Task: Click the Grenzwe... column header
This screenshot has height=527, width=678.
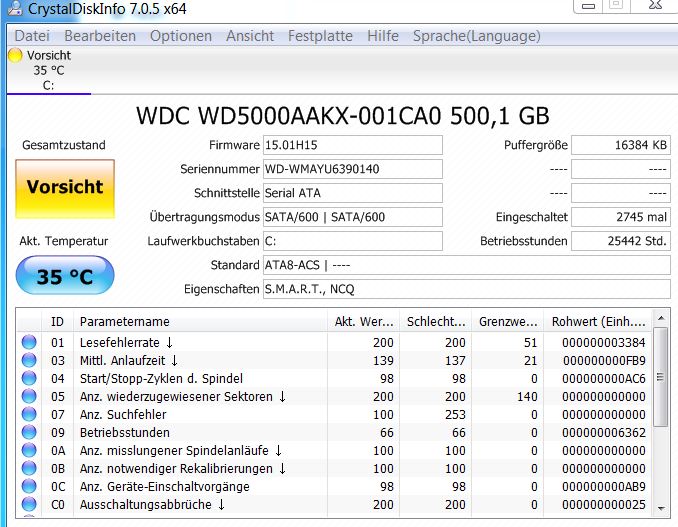Action: (508, 322)
